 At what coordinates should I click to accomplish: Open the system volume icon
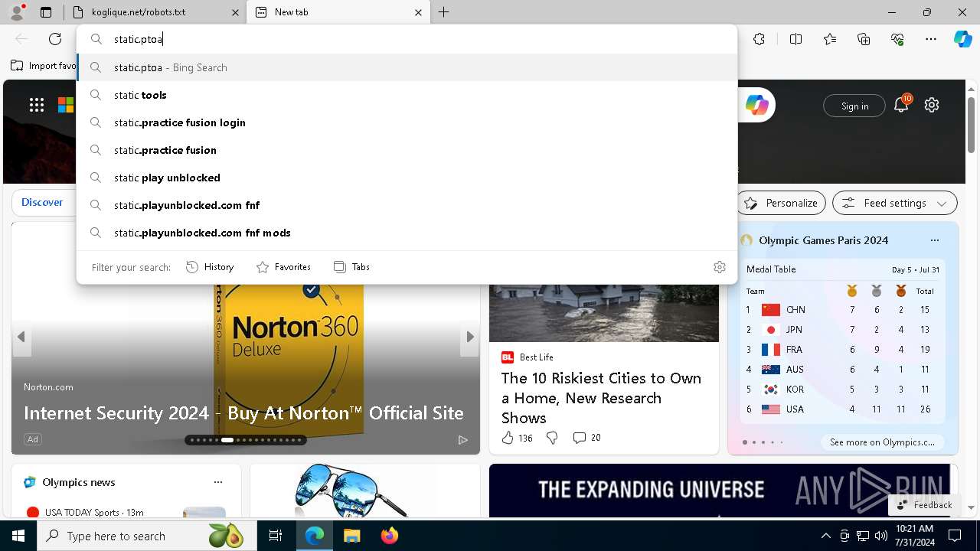click(880, 536)
